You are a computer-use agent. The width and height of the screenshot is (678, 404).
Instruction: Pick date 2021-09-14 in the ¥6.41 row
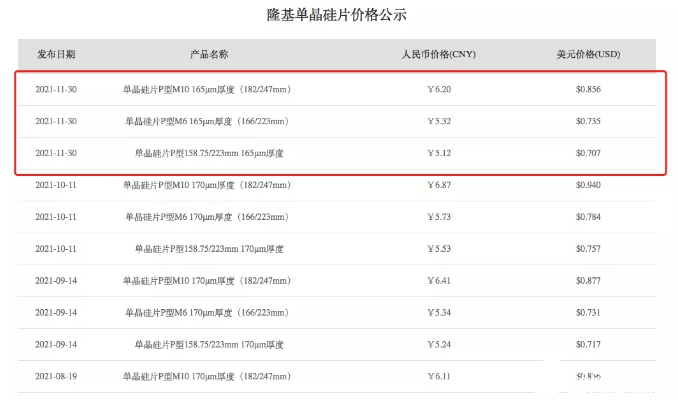(56, 281)
